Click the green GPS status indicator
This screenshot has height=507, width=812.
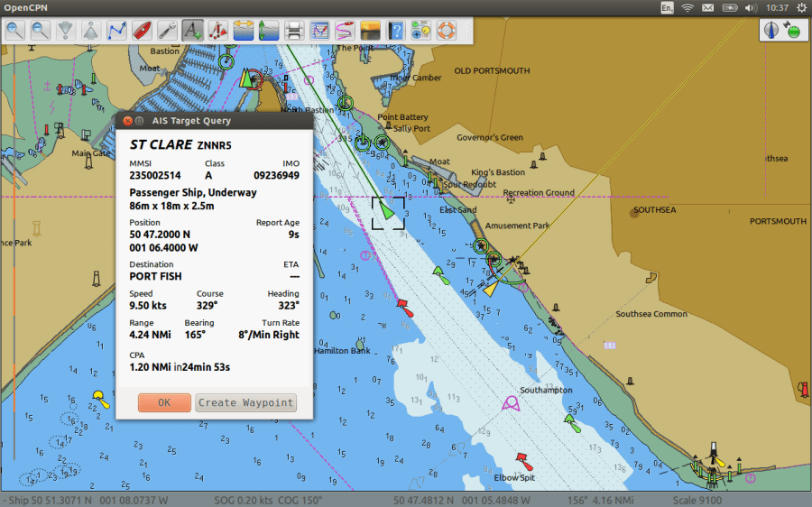793,31
